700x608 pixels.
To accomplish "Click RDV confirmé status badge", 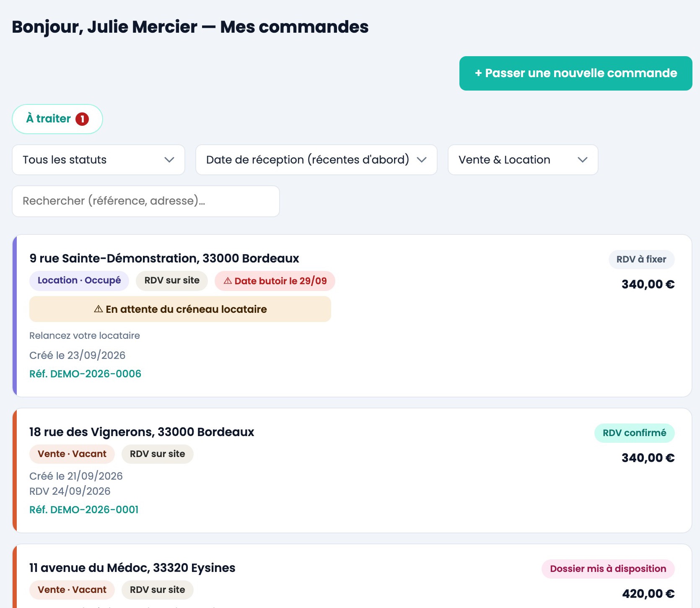I will tap(634, 433).
